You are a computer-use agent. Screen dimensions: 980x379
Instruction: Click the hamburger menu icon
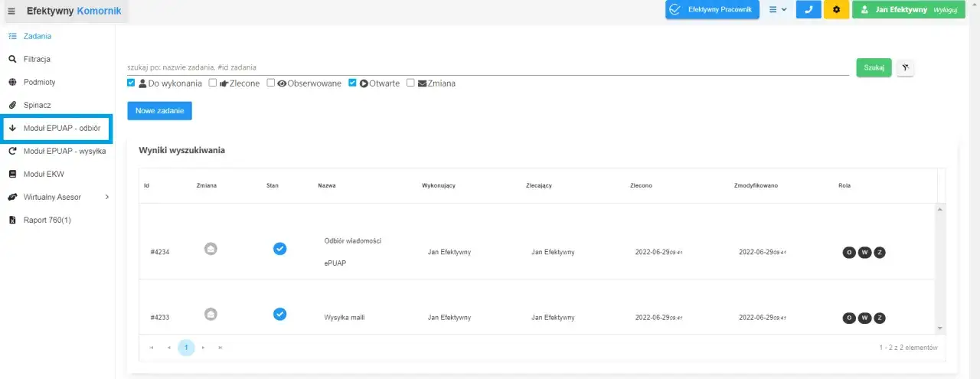[x=11, y=11]
